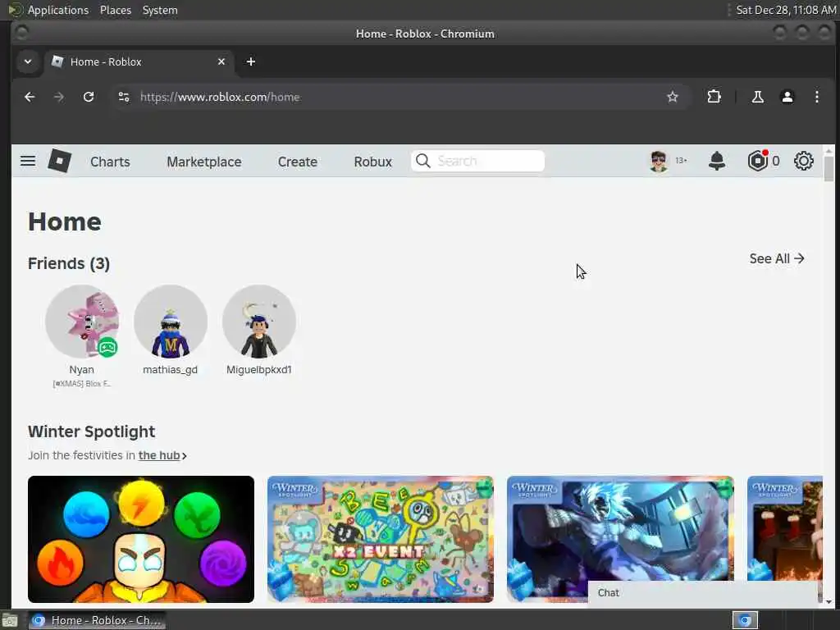Click See All friends link

pos(777,258)
